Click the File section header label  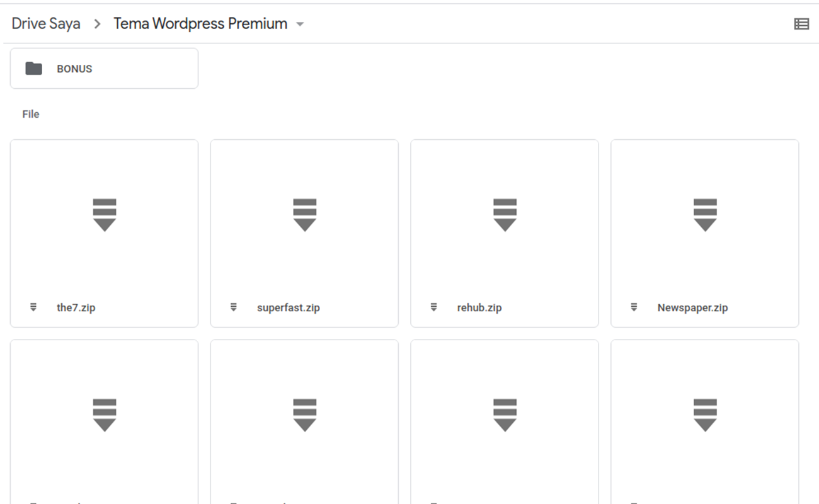[31, 114]
